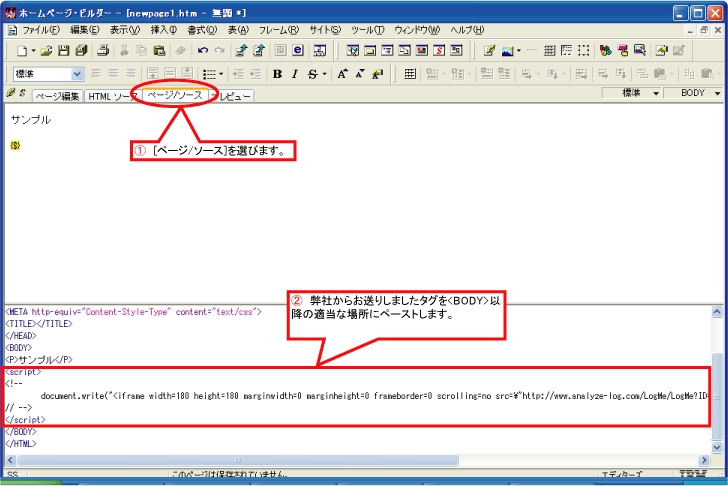728x486 pixels.
Task: Click the Paste clipboard icon
Action: click(x=159, y=51)
